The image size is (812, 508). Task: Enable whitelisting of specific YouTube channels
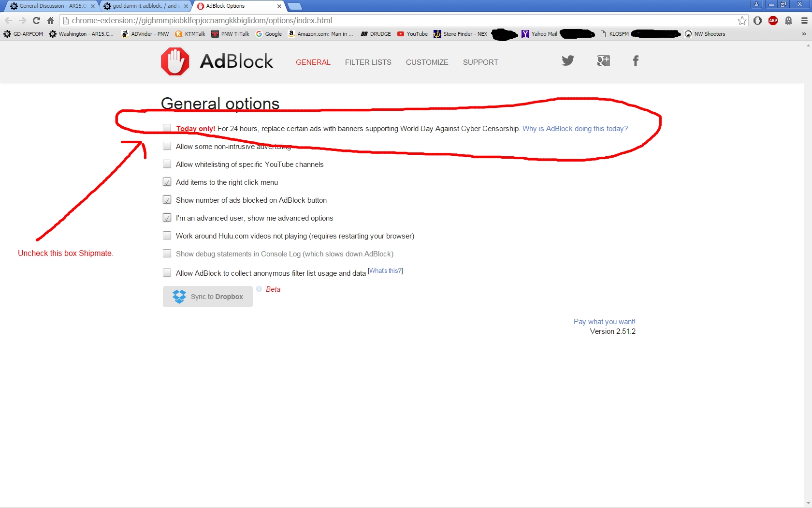click(x=167, y=164)
